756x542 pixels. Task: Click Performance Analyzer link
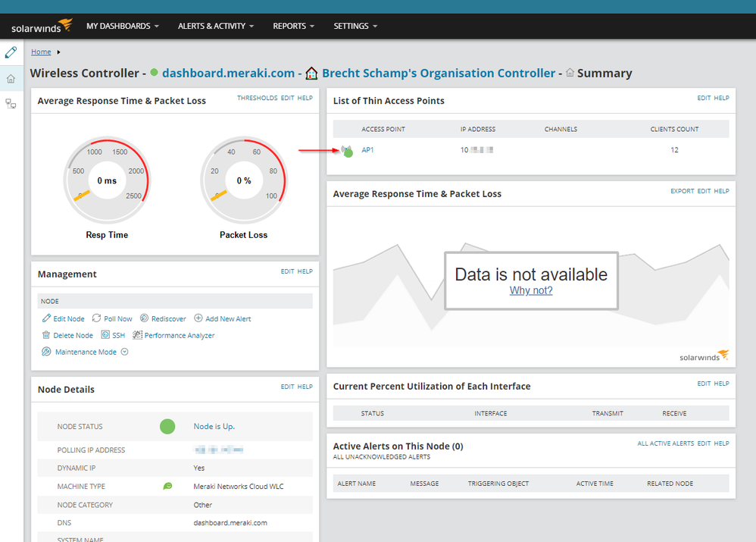(x=180, y=335)
